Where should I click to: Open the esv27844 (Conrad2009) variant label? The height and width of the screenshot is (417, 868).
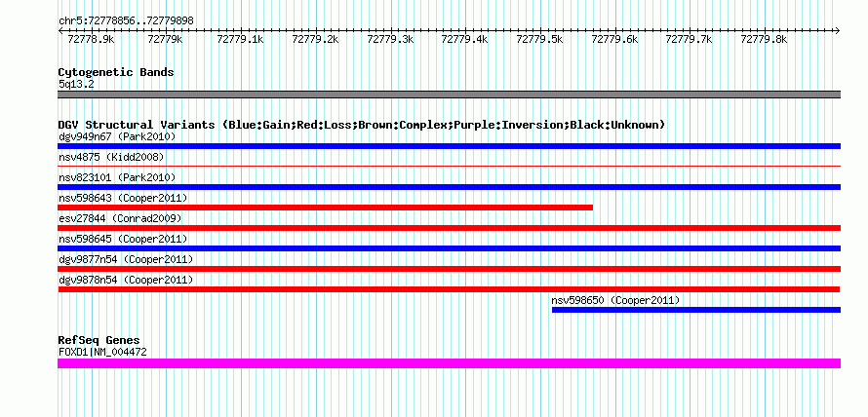(x=120, y=218)
